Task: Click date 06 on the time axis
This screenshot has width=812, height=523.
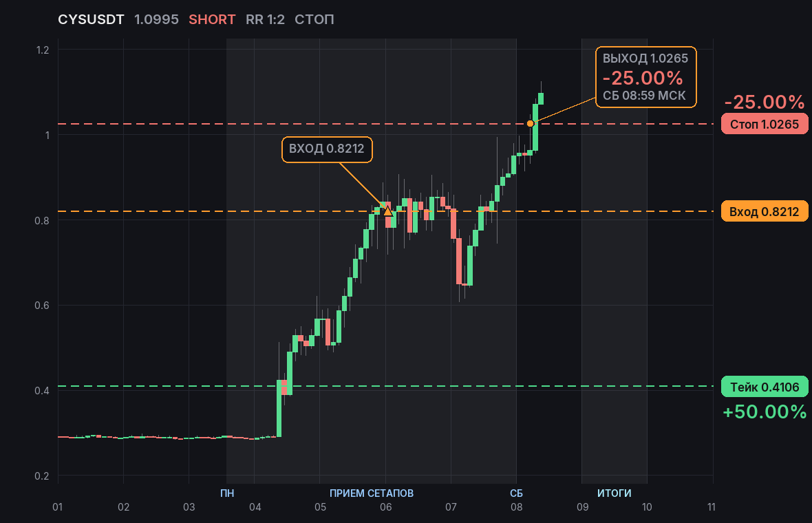Action: click(386, 507)
